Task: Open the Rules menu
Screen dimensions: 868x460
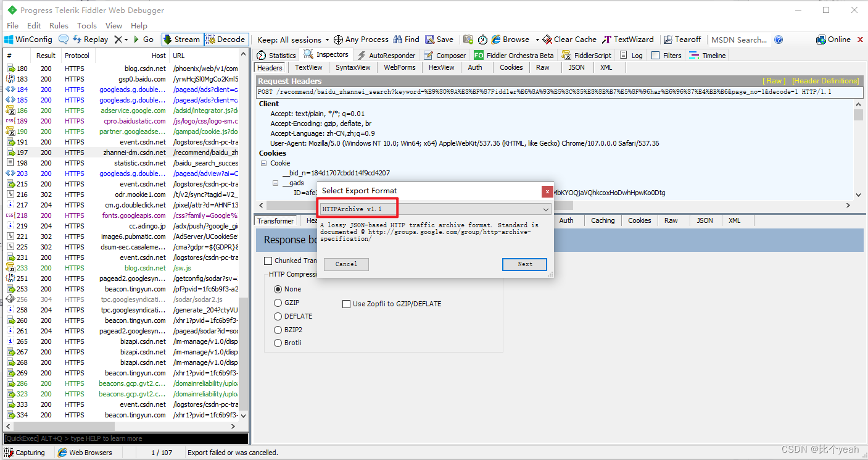Action: tap(59, 25)
